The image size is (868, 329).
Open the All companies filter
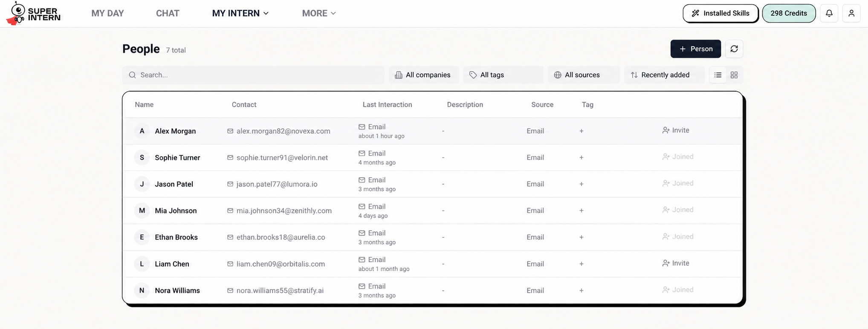click(423, 75)
